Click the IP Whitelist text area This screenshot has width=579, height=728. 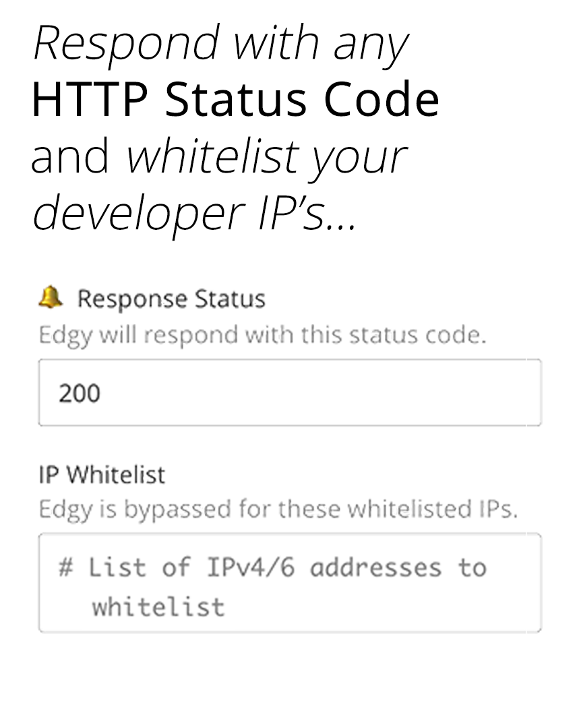290,583
